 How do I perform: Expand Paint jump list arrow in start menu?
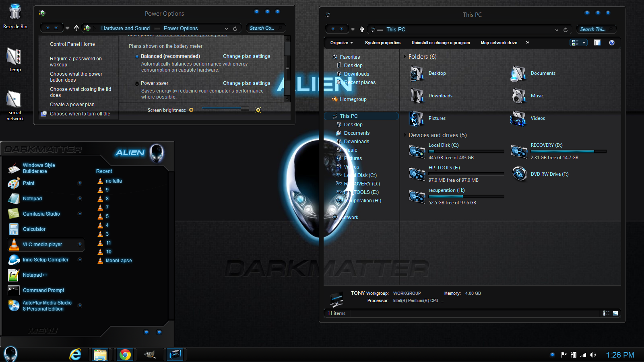[x=80, y=183]
